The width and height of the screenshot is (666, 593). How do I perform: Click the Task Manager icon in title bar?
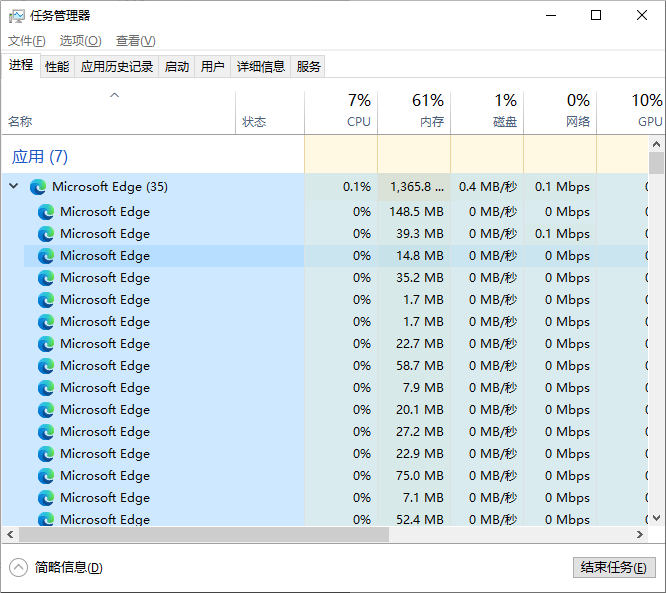(x=17, y=16)
